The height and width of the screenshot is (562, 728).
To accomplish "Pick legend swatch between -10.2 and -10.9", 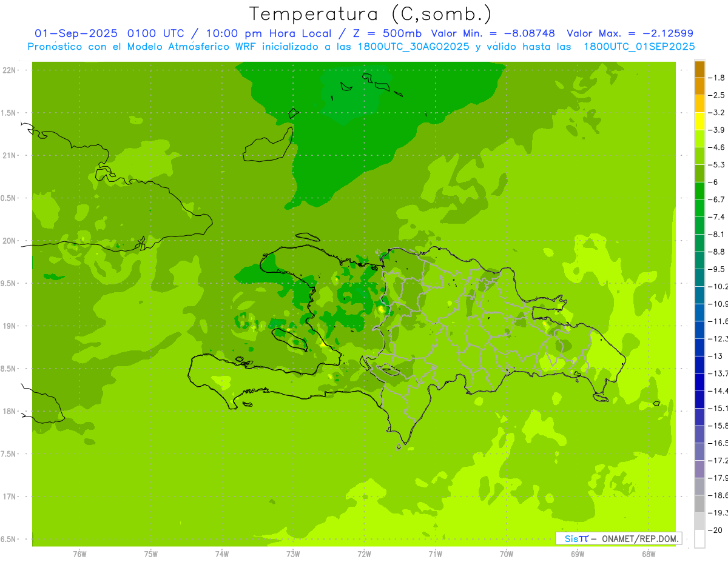I will click(x=699, y=295).
